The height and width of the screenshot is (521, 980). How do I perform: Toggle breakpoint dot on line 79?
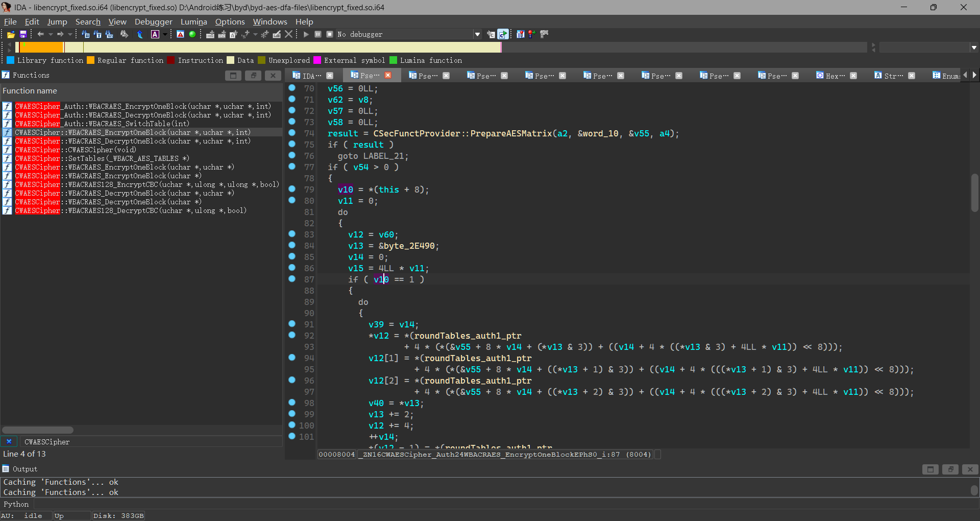pos(292,189)
